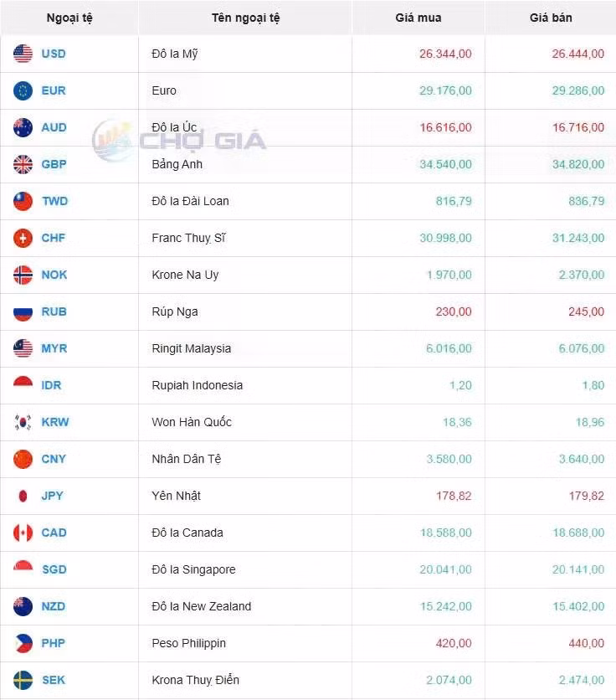Screen dimensions: 616x700
Task: Click the AUD Australian flag icon
Action: point(23,127)
